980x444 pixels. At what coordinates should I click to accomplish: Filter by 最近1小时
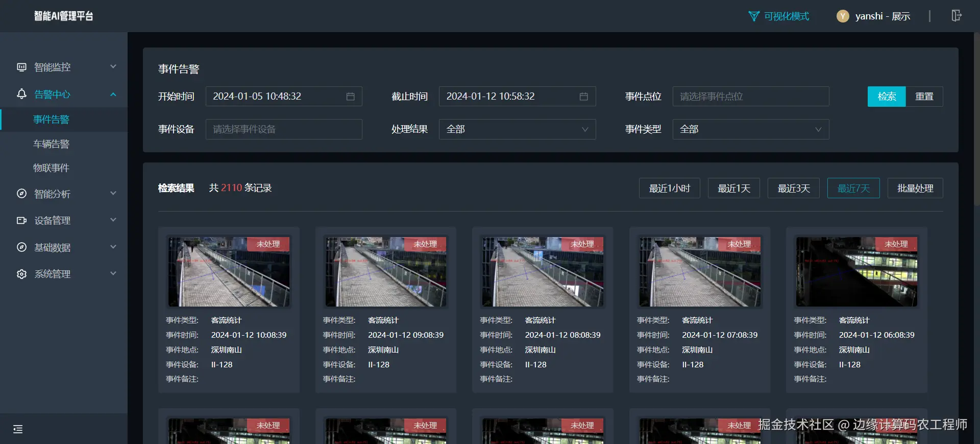pos(670,188)
